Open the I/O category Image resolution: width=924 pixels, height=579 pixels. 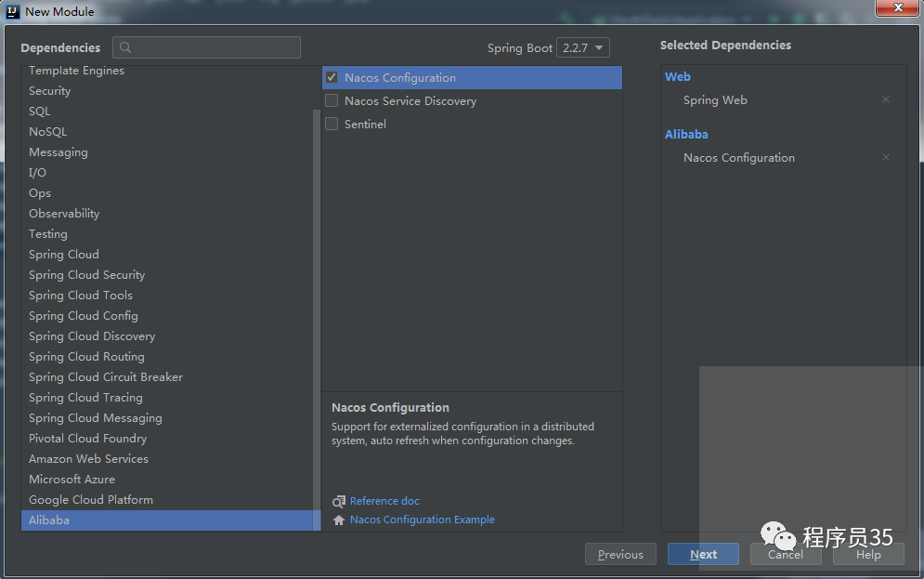click(167, 173)
